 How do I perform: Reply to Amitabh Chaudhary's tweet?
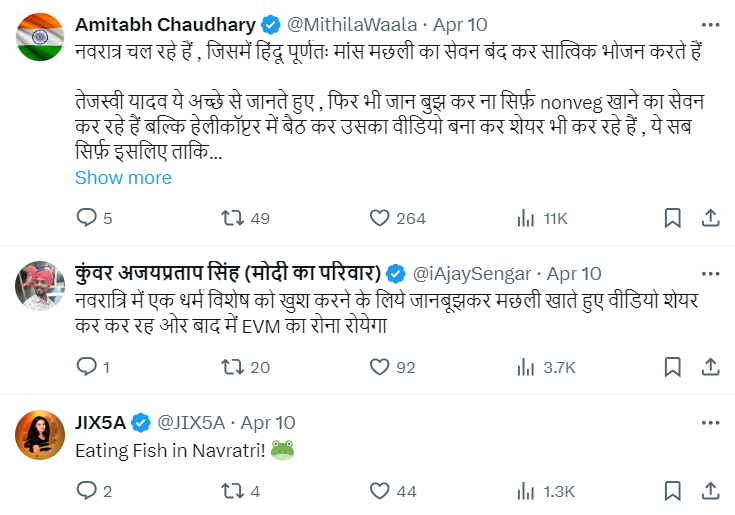(x=87, y=218)
